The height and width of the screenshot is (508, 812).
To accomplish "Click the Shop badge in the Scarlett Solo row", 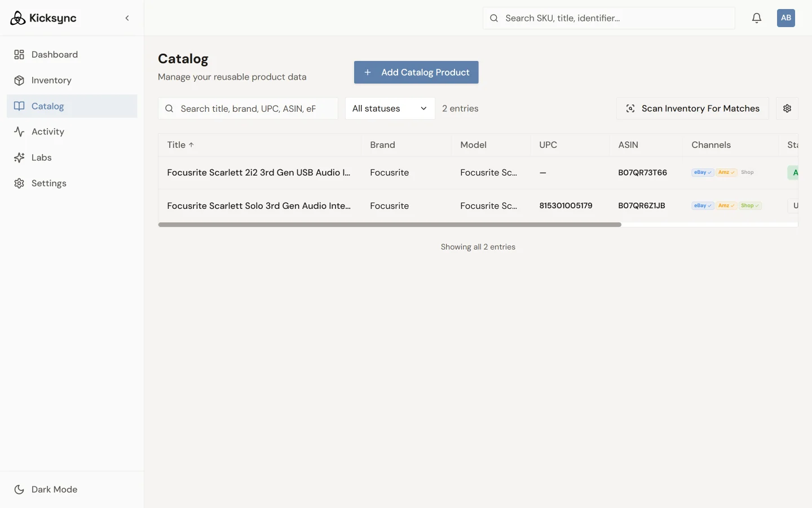I will pos(750,206).
